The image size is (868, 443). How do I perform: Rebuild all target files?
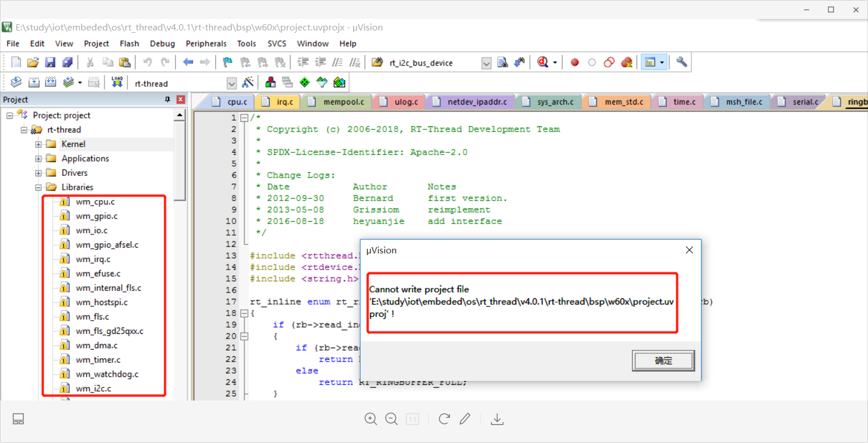(x=51, y=83)
